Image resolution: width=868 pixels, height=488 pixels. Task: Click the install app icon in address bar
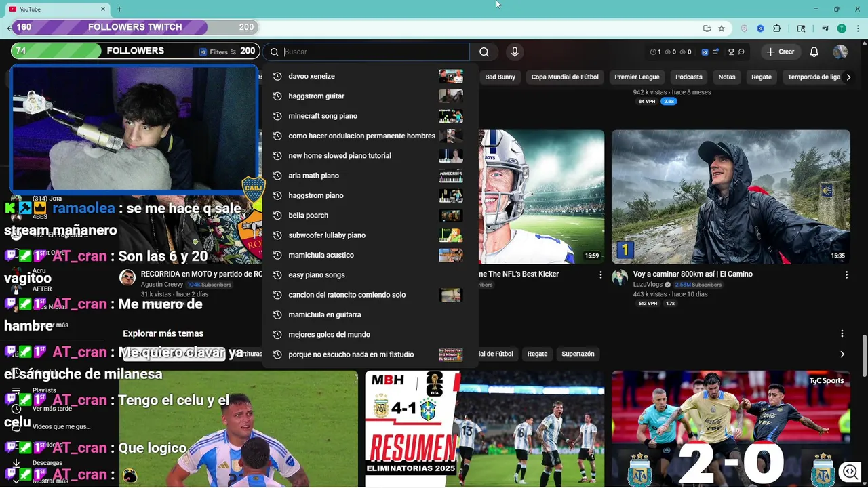pos(707,28)
